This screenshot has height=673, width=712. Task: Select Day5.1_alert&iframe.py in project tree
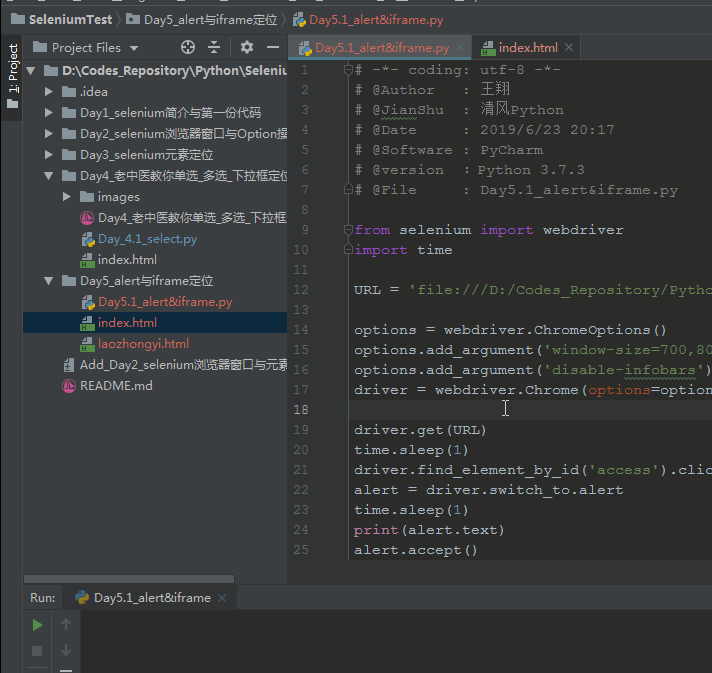point(165,302)
